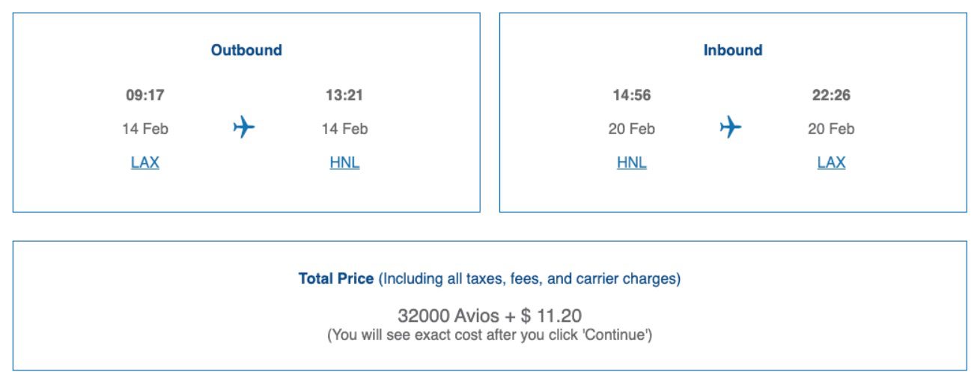Click the 32000 Avios + $ 11.20 price

[x=490, y=316]
